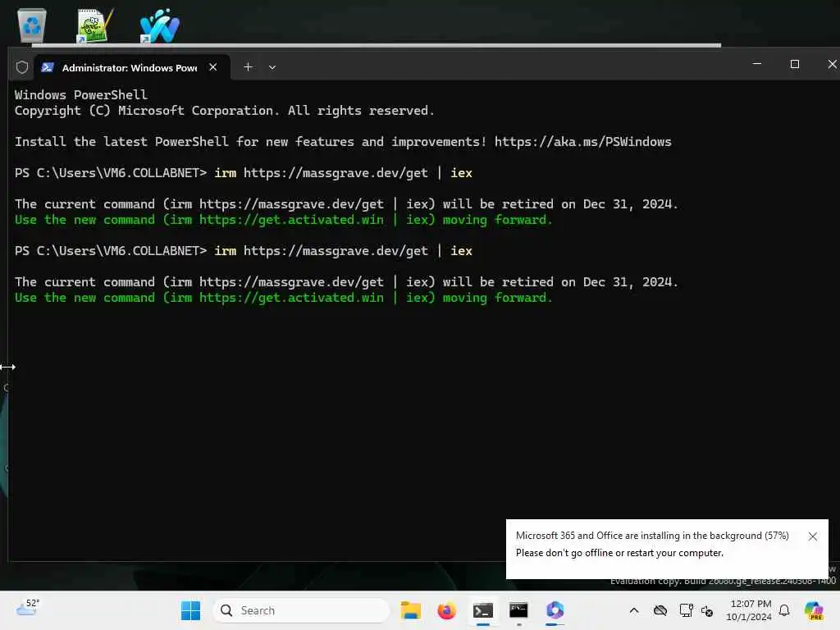Open File Explorer from the taskbar
The image size is (840, 630).
[x=411, y=610]
